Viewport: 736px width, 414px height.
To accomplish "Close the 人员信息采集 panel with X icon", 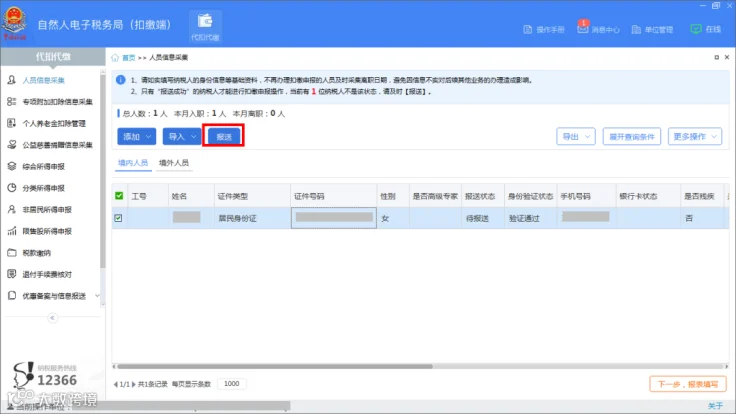I will coord(727,57).
